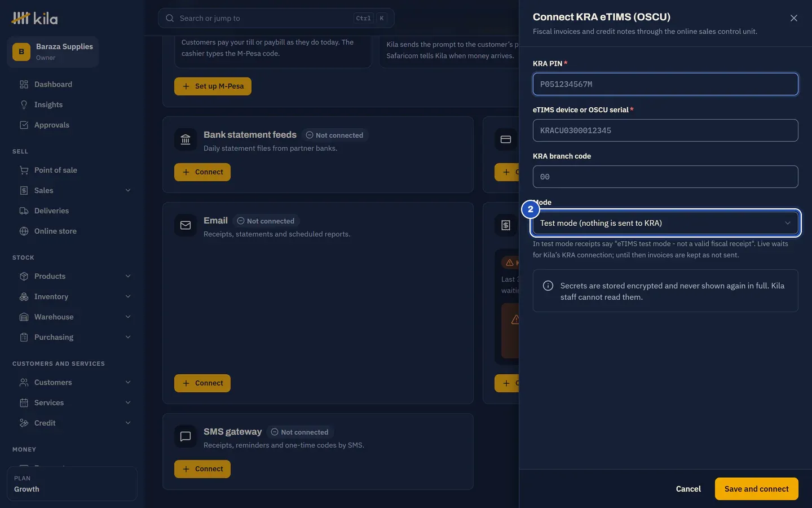Click the Bank statement feeds bank icon
The height and width of the screenshot is (508, 812).
tap(186, 139)
